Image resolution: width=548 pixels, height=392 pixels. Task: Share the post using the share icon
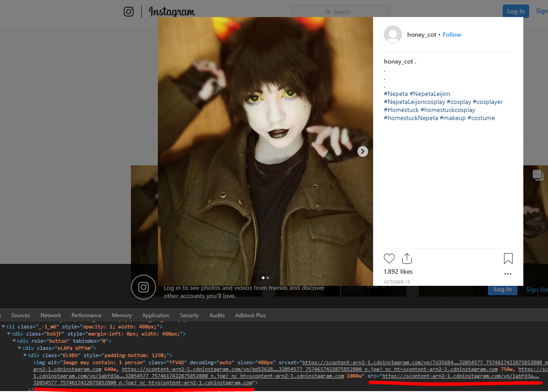407,258
